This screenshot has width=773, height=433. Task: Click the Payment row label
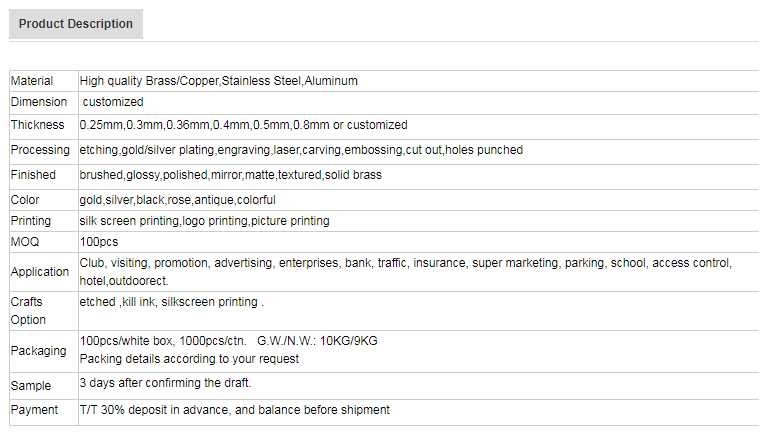click(x=33, y=410)
